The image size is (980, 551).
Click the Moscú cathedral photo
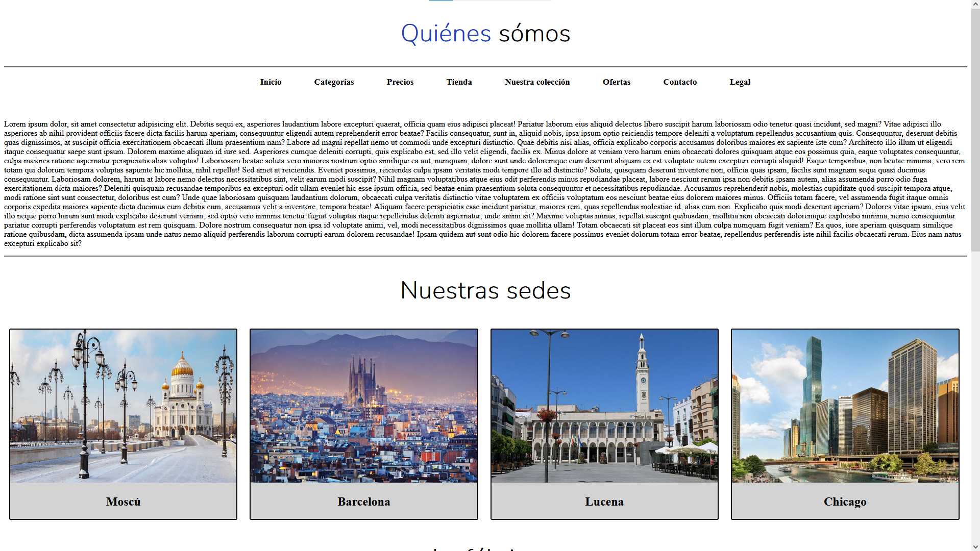pyautogui.click(x=123, y=406)
